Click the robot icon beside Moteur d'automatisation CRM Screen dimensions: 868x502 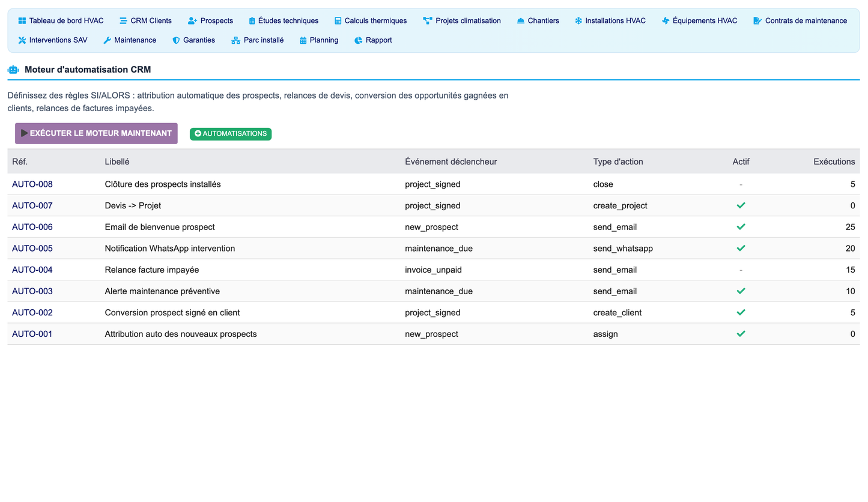pos(13,70)
